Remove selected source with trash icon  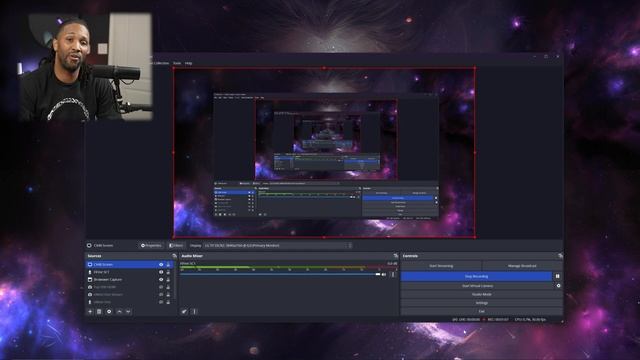coord(99,311)
